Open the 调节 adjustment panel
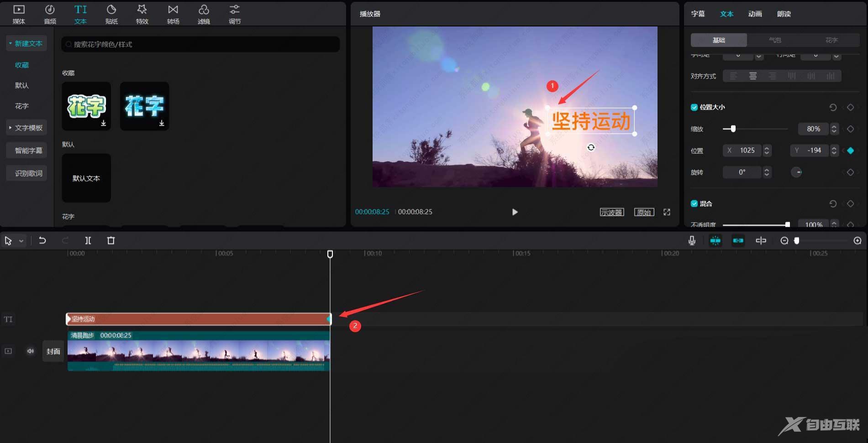This screenshot has height=443, width=868. click(234, 14)
